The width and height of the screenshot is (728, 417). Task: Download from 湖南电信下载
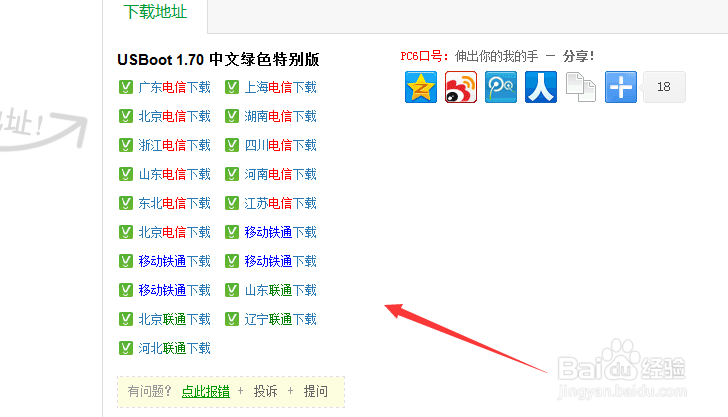pos(280,116)
